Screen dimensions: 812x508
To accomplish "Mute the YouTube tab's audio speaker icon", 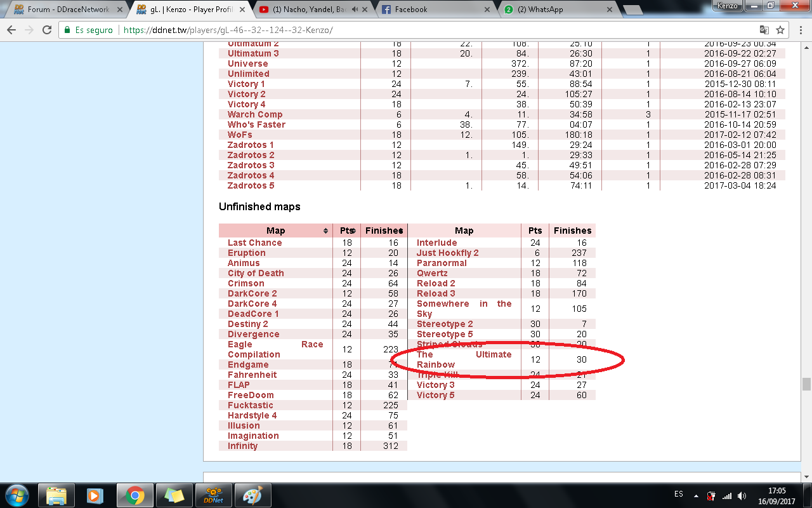I will [x=355, y=10].
